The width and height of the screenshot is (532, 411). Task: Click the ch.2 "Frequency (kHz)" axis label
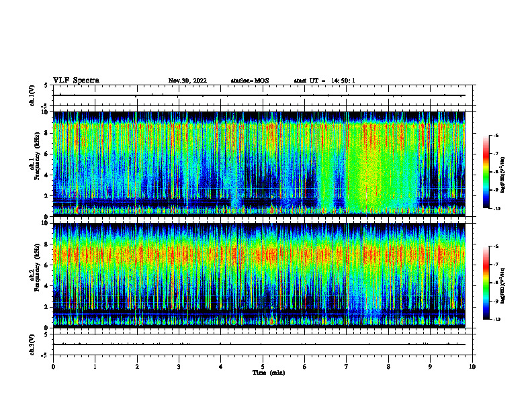click(37, 267)
